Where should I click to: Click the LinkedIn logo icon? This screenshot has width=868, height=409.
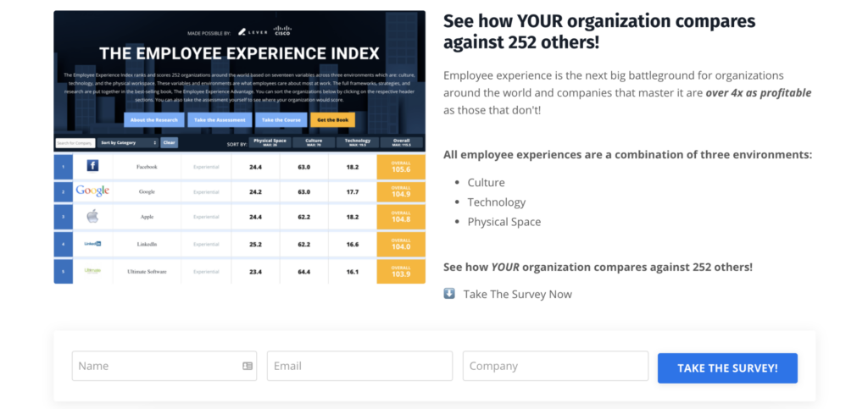(x=92, y=243)
